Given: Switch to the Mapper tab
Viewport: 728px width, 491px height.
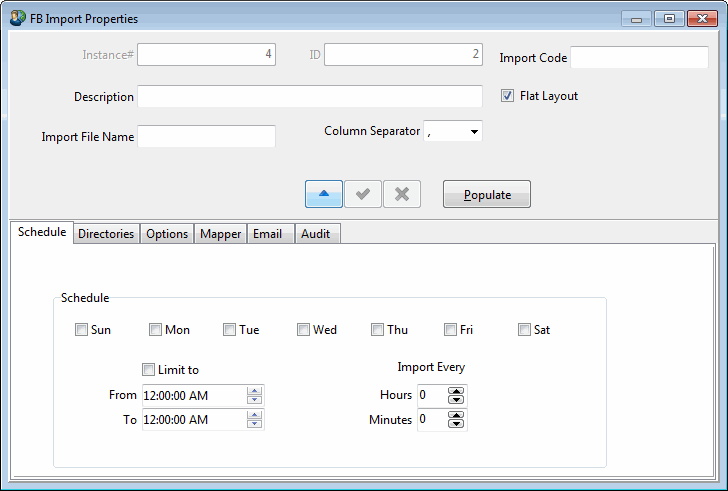Looking at the screenshot, I should [221, 233].
